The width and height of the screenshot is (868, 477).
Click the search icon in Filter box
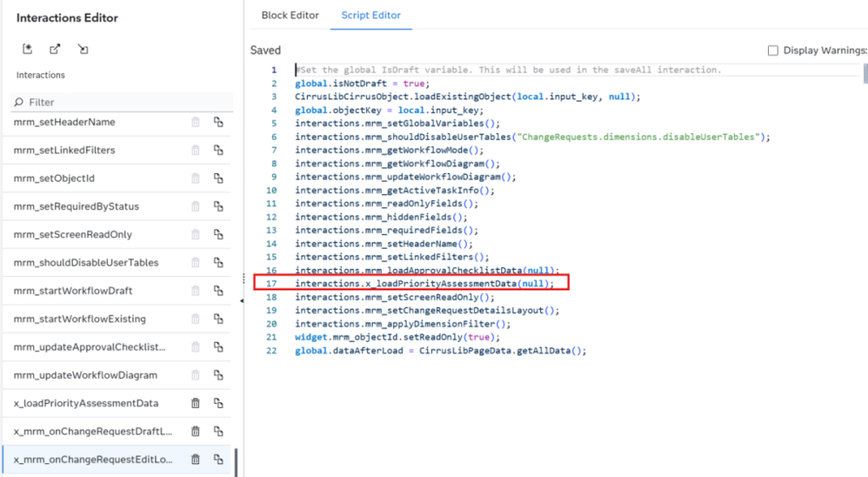[19, 102]
